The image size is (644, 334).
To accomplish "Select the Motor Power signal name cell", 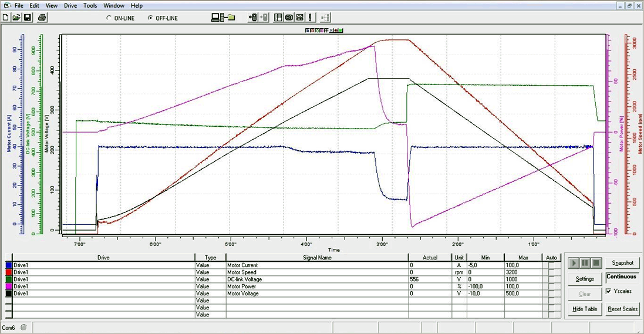I will click(317, 286).
